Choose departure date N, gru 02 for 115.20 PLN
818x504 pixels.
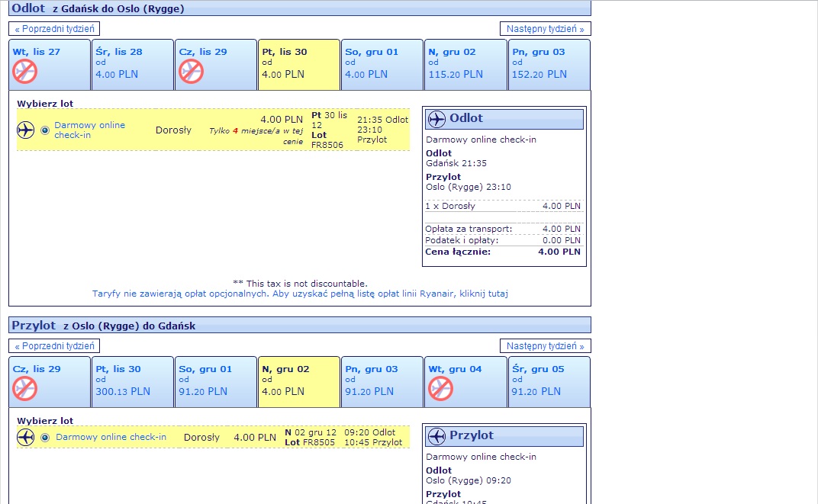tap(466, 65)
